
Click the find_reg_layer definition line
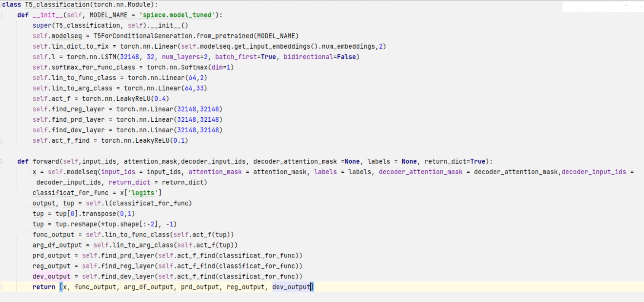[128, 109]
